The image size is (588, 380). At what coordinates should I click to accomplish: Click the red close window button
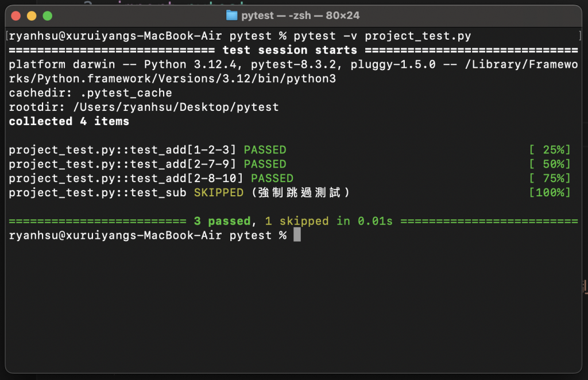point(16,15)
